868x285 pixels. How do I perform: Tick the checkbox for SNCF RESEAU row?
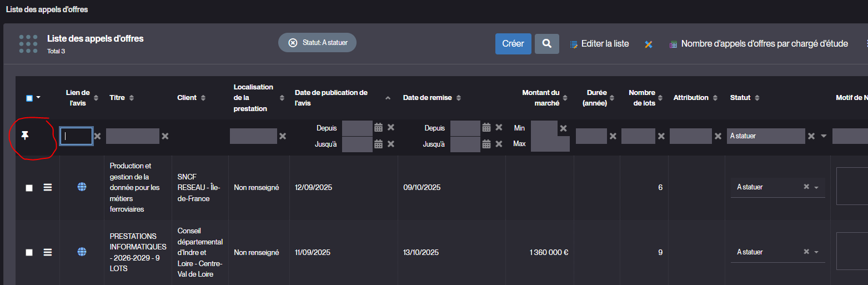pyautogui.click(x=29, y=188)
